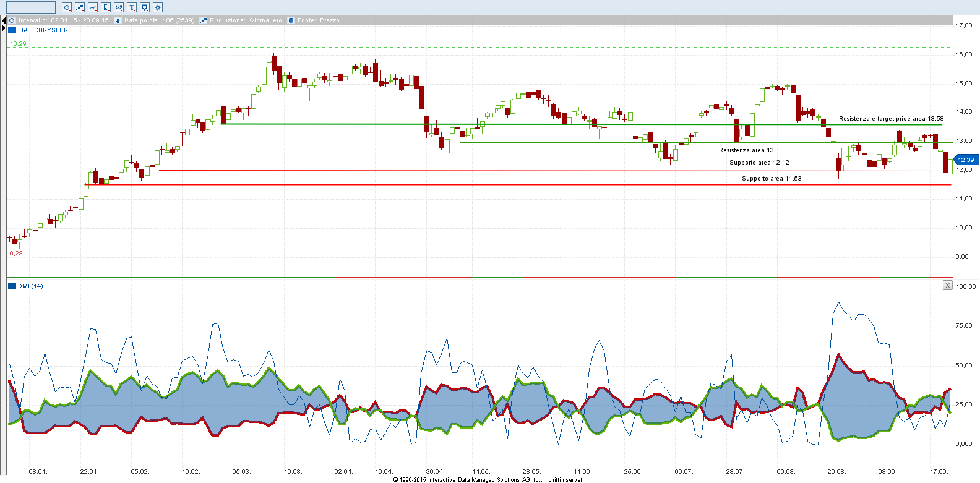
Task: Click the Data points hash icon
Action: pos(118,20)
